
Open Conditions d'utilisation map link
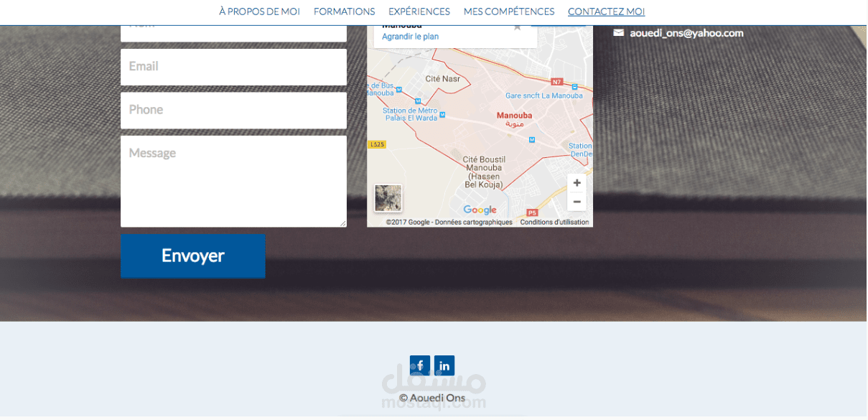(x=554, y=222)
